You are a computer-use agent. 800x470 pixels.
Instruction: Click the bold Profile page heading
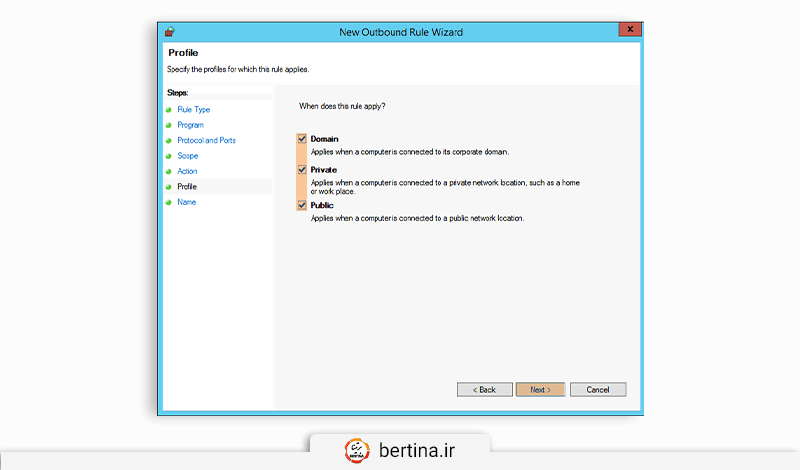click(x=183, y=53)
